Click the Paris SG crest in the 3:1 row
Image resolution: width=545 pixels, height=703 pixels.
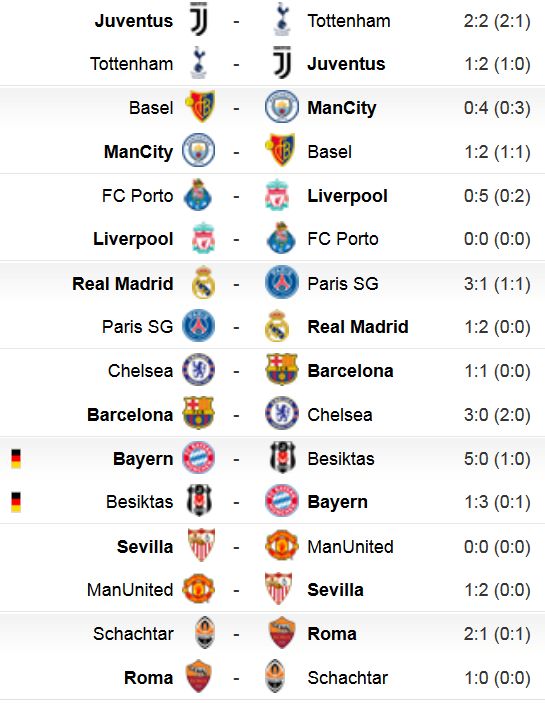point(281,282)
